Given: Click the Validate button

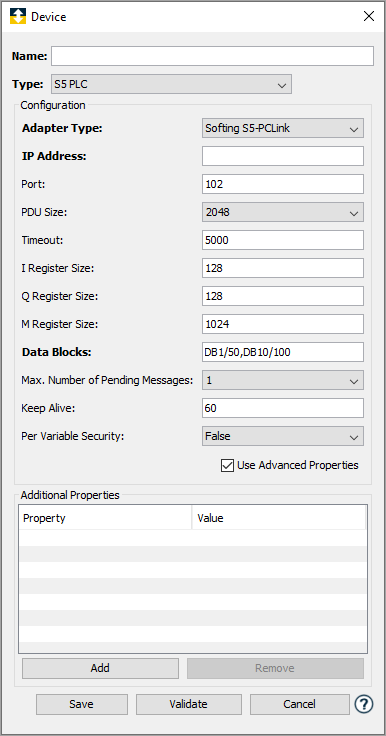Looking at the screenshot, I should tap(189, 704).
